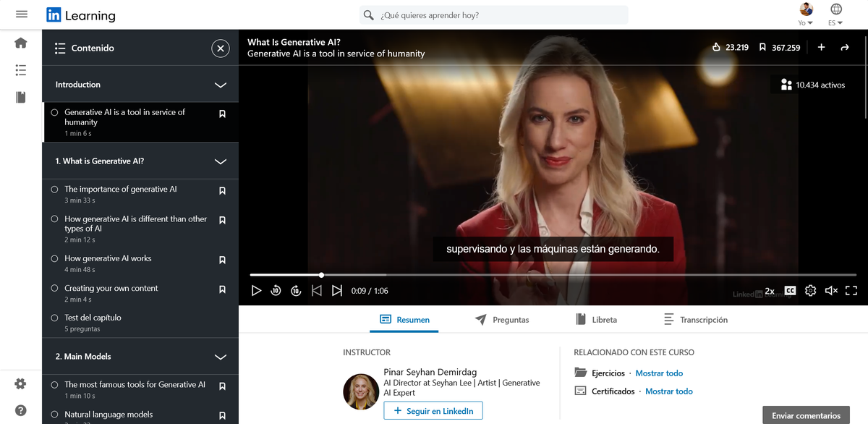Collapse the Introduction section

click(221, 85)
